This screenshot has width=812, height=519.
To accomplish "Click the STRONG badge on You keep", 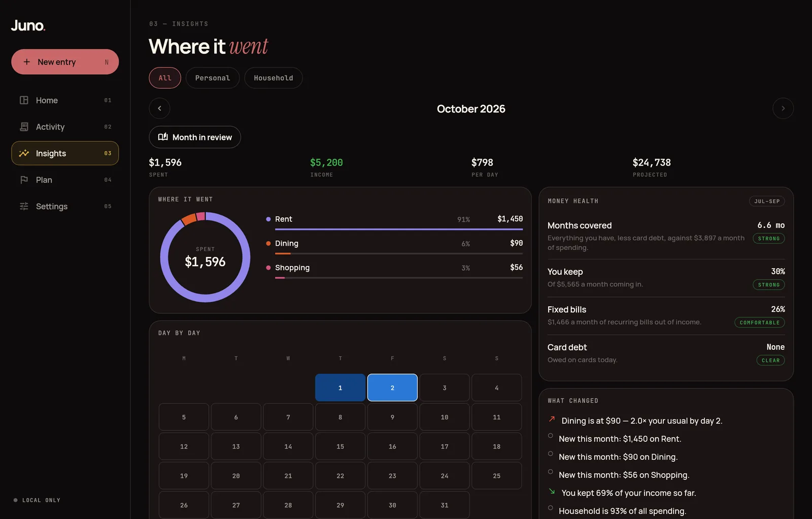I will 768,285.
